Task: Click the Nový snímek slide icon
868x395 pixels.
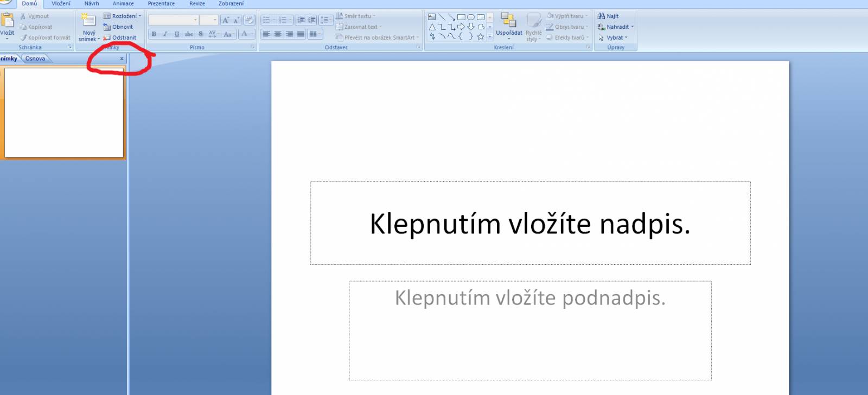Action: (89, 20)
